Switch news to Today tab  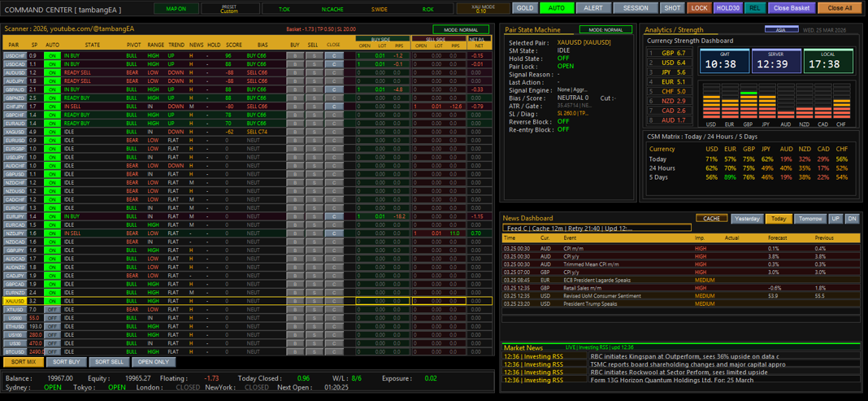click(x=779, y=219)
